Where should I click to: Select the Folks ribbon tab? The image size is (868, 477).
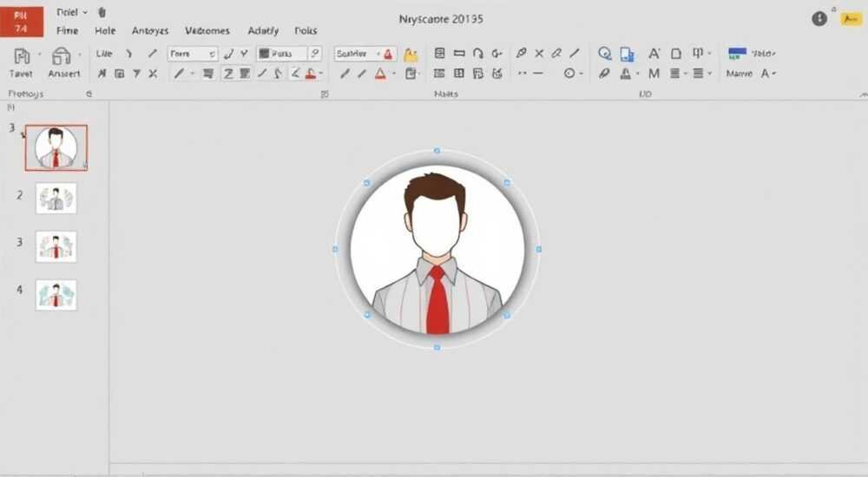[306, 30]
